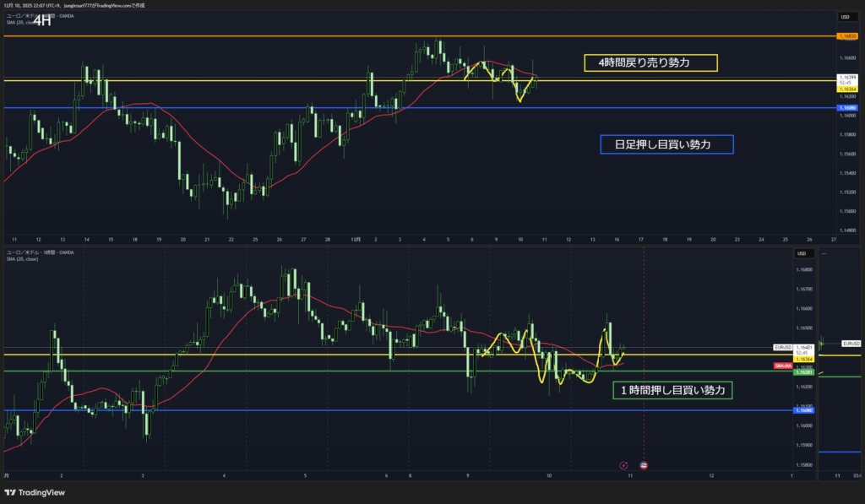
Task: Click the orange 1.16830 price tag
Action: (x=847, y=36)
